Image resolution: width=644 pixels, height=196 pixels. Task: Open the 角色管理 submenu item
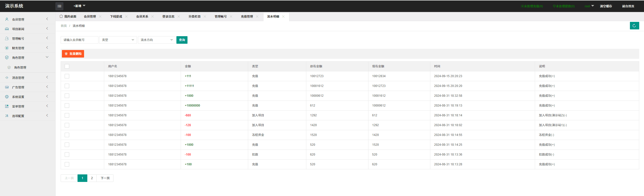point(28,68)
